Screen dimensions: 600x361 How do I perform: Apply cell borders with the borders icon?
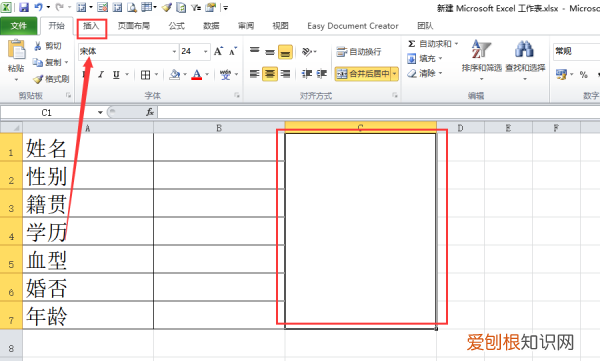pyautogui.click(x=145, y=74)
